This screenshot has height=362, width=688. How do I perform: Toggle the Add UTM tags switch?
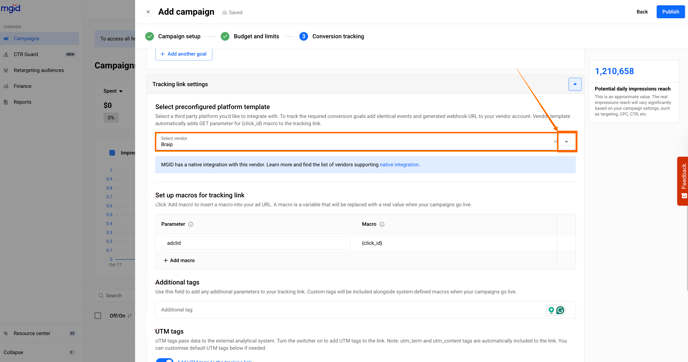(x=165, y=360)
